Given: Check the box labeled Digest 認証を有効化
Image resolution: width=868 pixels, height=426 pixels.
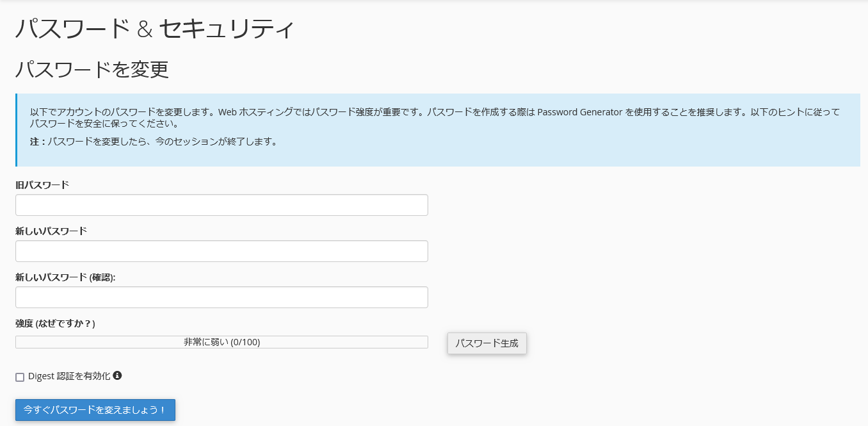Looking at the screenshot, I should click(x=20, y=377).
